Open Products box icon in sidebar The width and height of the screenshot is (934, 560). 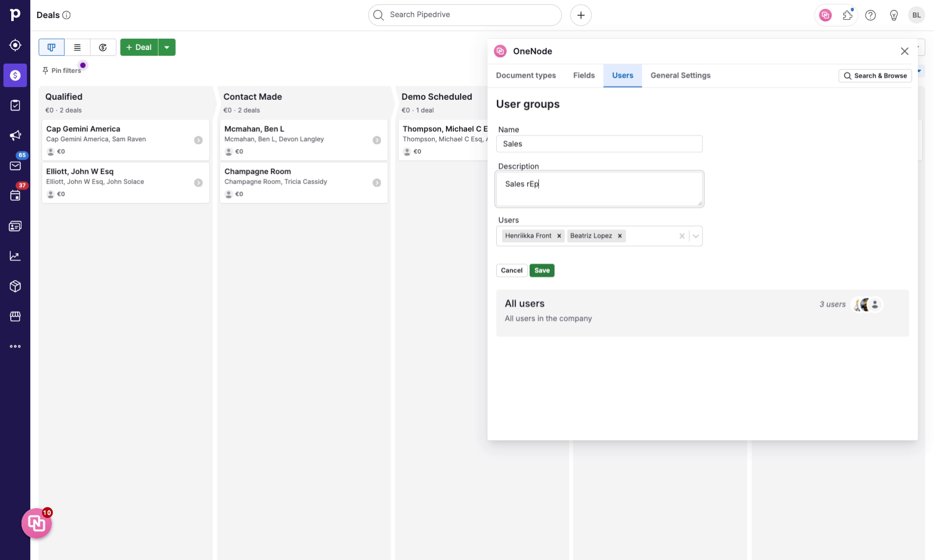coord(15,286)
